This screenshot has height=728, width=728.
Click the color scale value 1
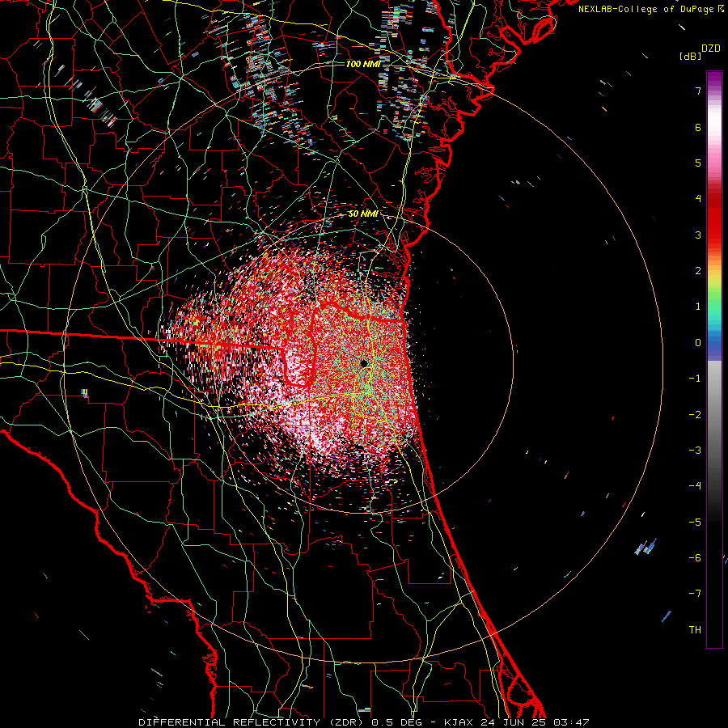(698, 307)
